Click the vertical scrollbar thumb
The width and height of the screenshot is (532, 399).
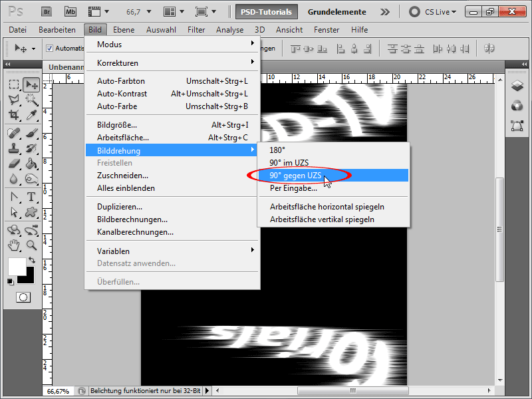pos(500,229)
